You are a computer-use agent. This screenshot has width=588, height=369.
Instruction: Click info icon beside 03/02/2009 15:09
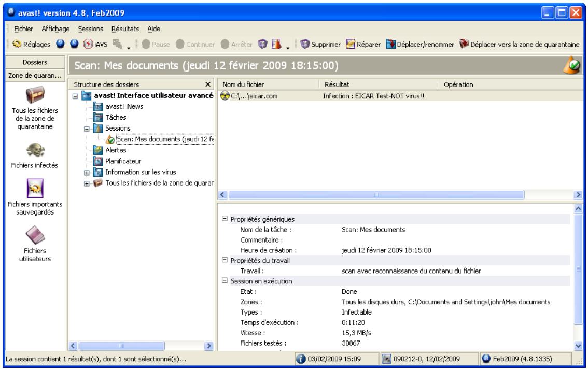[301, 359]
